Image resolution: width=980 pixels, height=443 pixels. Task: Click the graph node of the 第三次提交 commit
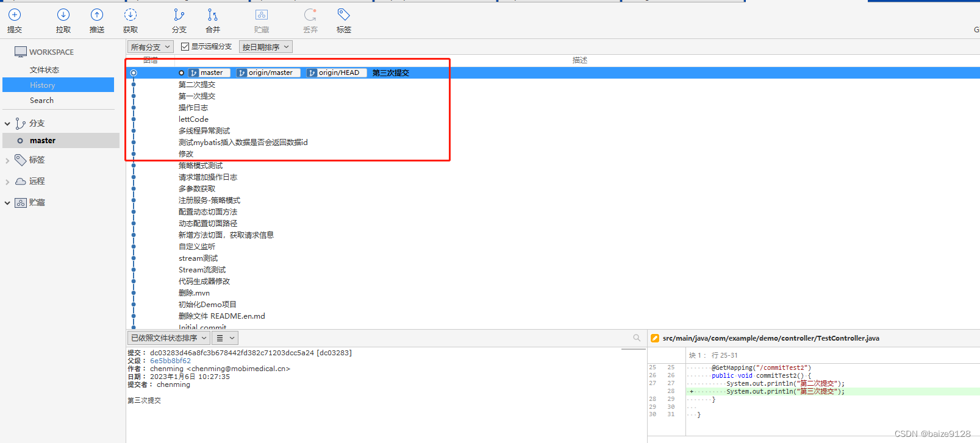tap(134, 73)
